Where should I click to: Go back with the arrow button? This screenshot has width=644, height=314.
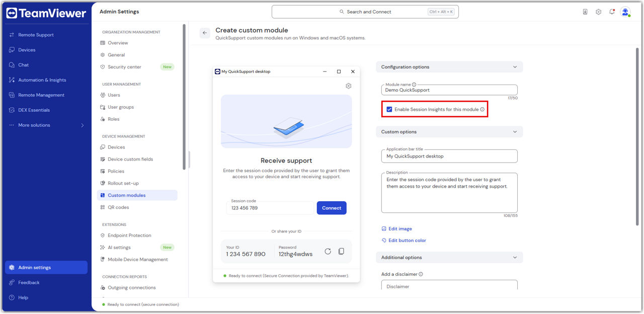coord(205,33)
